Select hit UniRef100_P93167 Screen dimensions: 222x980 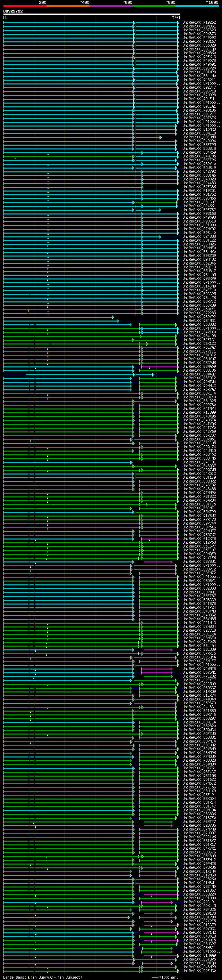(x=199, y=41)
